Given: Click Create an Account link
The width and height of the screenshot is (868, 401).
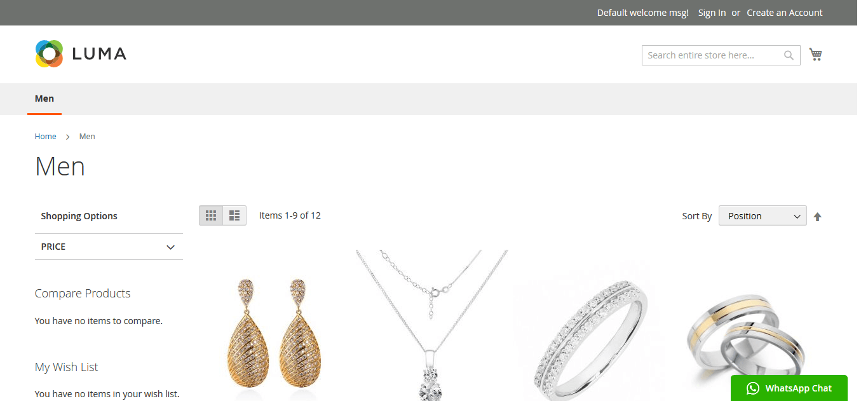Looking at the screenshot, I should click(x=785, y=13).
